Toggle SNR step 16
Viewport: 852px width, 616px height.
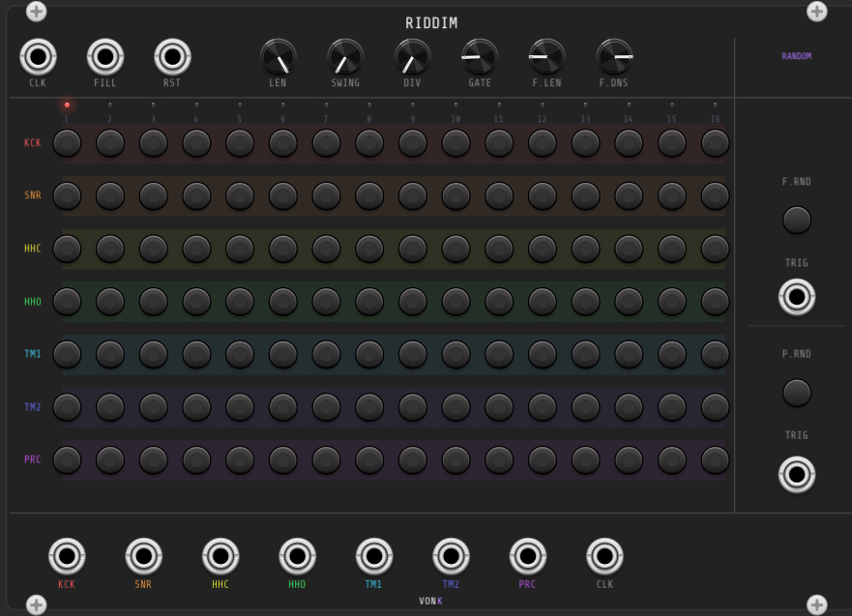pyautogui.click(x=715, y=196)
